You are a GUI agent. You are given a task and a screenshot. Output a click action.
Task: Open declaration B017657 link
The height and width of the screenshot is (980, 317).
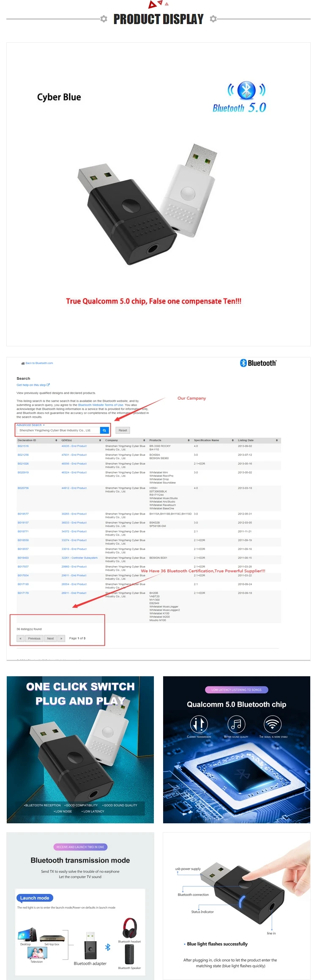pos(23,567)
